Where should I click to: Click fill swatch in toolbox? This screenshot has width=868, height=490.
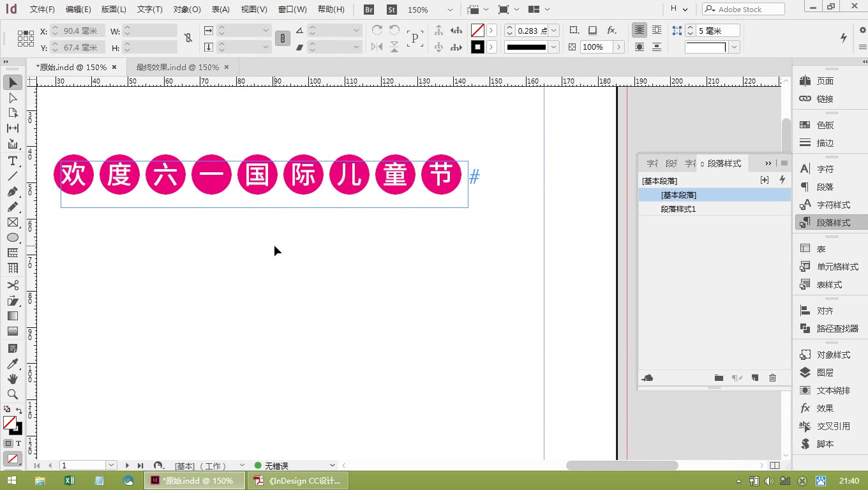(10, 422)
